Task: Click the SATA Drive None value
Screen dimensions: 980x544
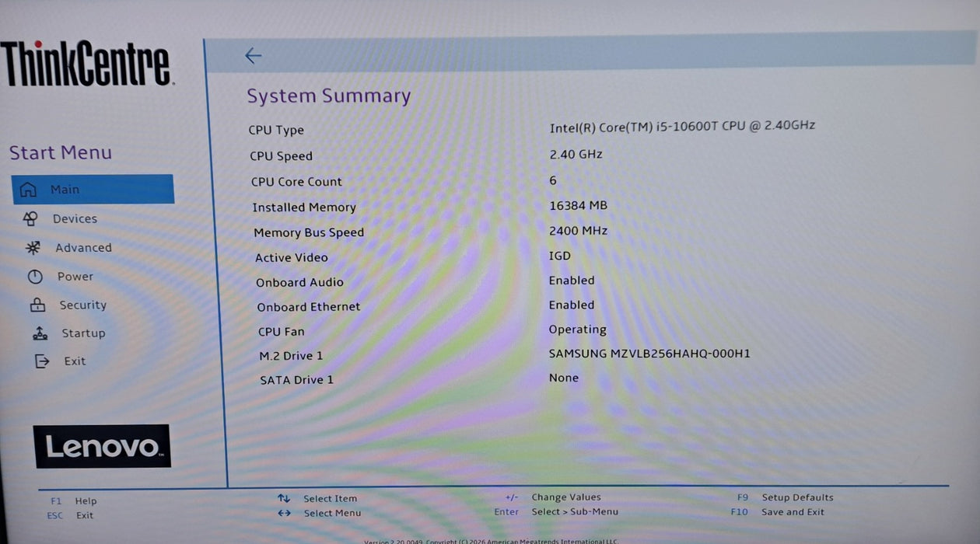Action: (x=564, y=378)
